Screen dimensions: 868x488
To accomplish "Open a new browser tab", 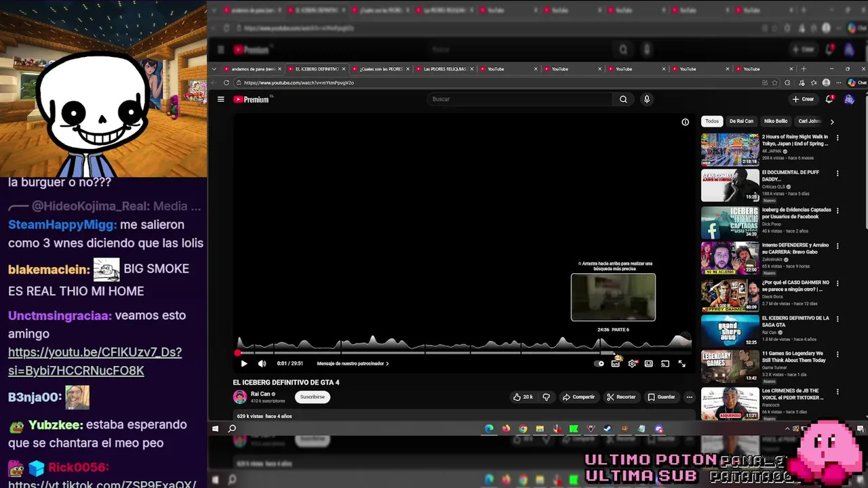I will click(x=804, y=69).
